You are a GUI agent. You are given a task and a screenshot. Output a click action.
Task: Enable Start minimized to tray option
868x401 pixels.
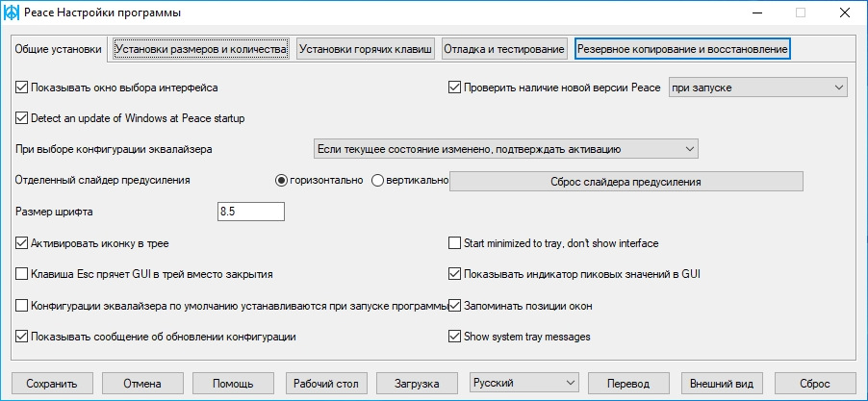click(x=454, y=243)
